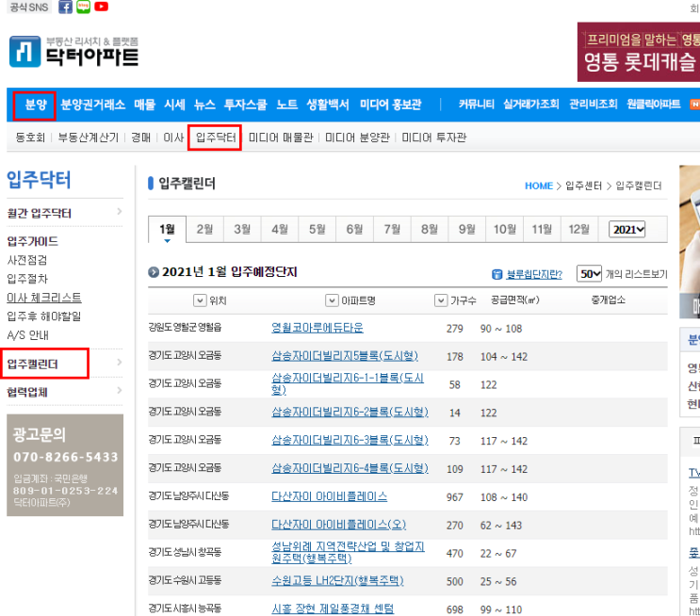Go to 미디어 분양관 submenu
The width and height of the screenshot is (700, 616).
point(357,138)
